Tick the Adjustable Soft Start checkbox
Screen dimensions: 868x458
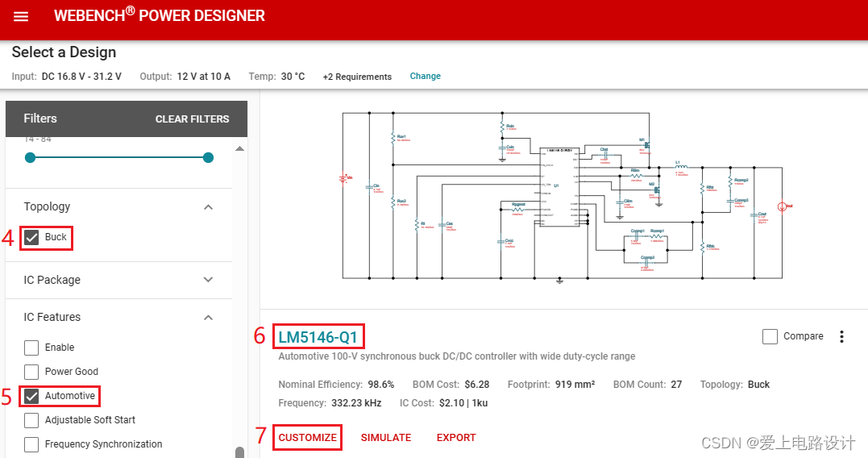point(31,420)
